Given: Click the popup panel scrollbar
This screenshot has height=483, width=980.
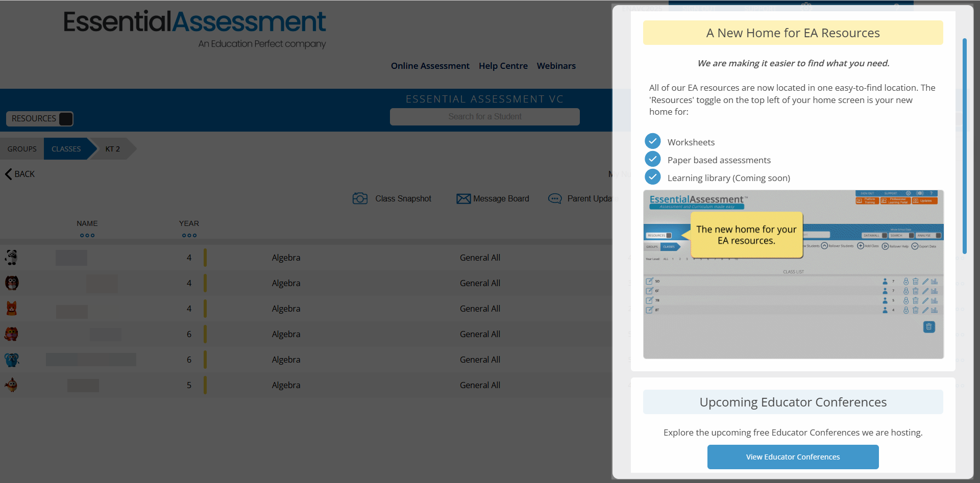Looking at the screenshot, I should (964, 146).
